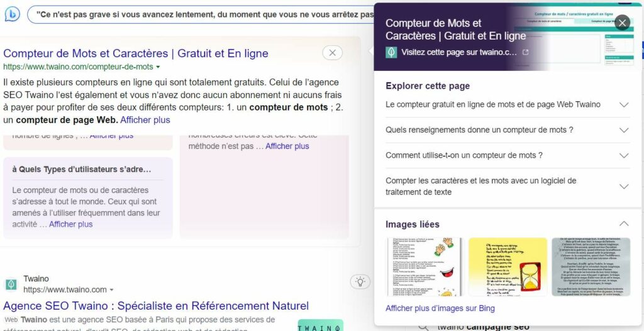Click the Twaino favicon next to the site name

(x=11, y=284)
